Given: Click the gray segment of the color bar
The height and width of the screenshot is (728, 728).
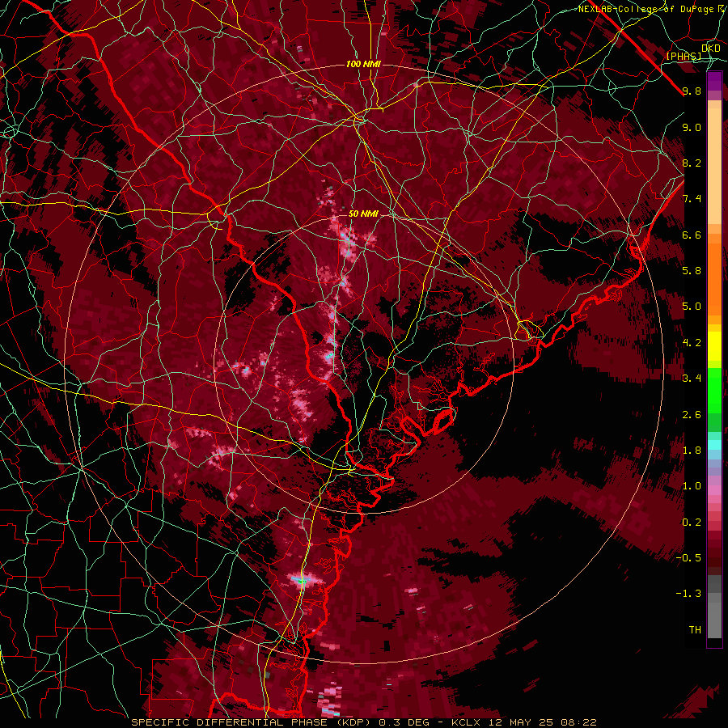Looking at the screenshot, I should [714, 607].
